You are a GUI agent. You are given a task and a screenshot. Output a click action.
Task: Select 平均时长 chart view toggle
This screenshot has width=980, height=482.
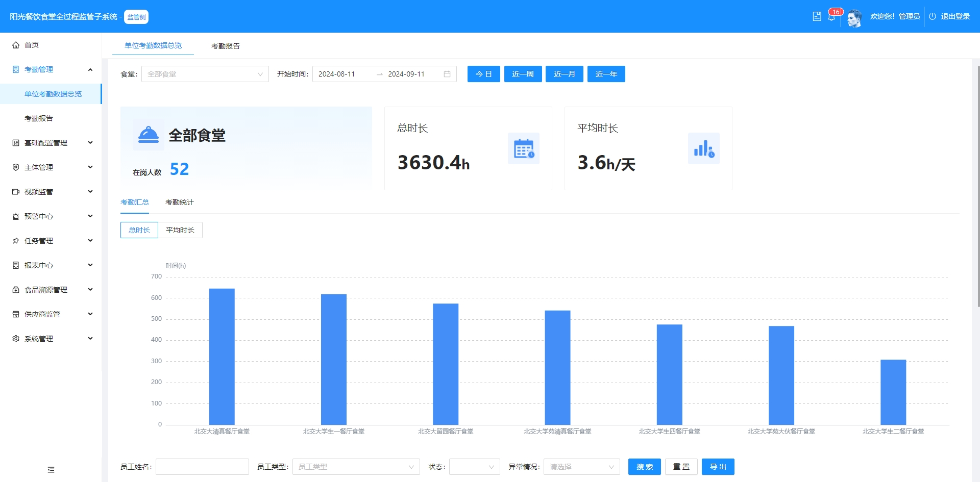coord(180,230)
